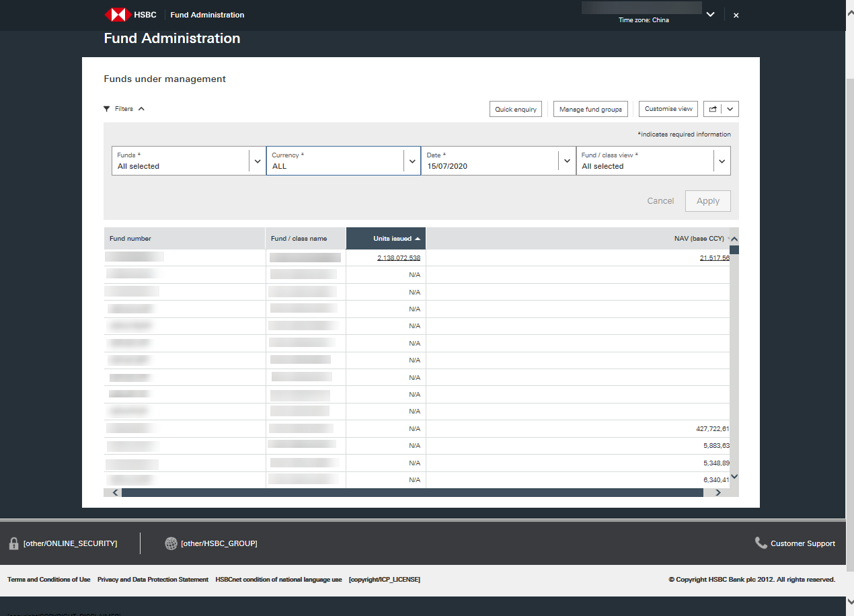Click the NAV value 427,722,61
Image resolution: width=854 pixels, height=616 pixels.
tap(713, 428)
